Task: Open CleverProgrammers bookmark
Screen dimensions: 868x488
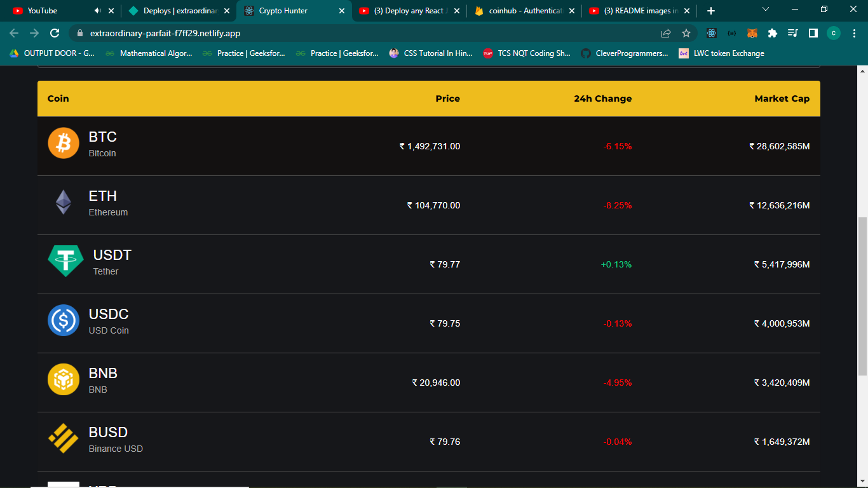Action: tap(625, 53)
